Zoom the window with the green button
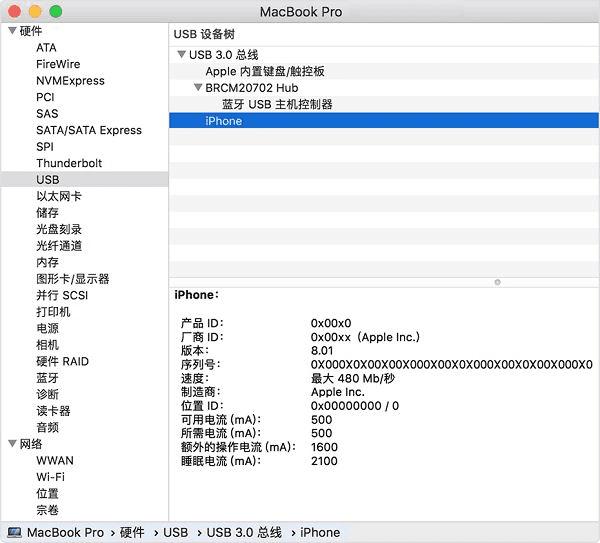The height and width of the screenshot is (543, 600). click(56, 11)
